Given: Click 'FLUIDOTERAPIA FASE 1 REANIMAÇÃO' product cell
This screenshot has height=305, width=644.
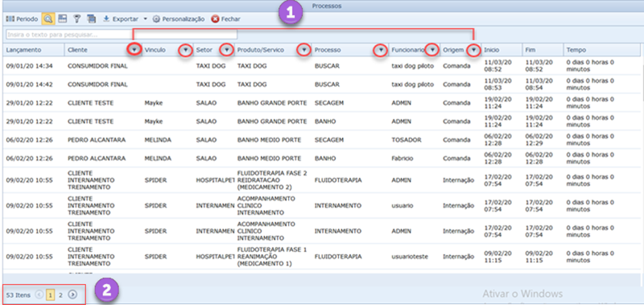Looking at the screenshot, I should (272, 257).
